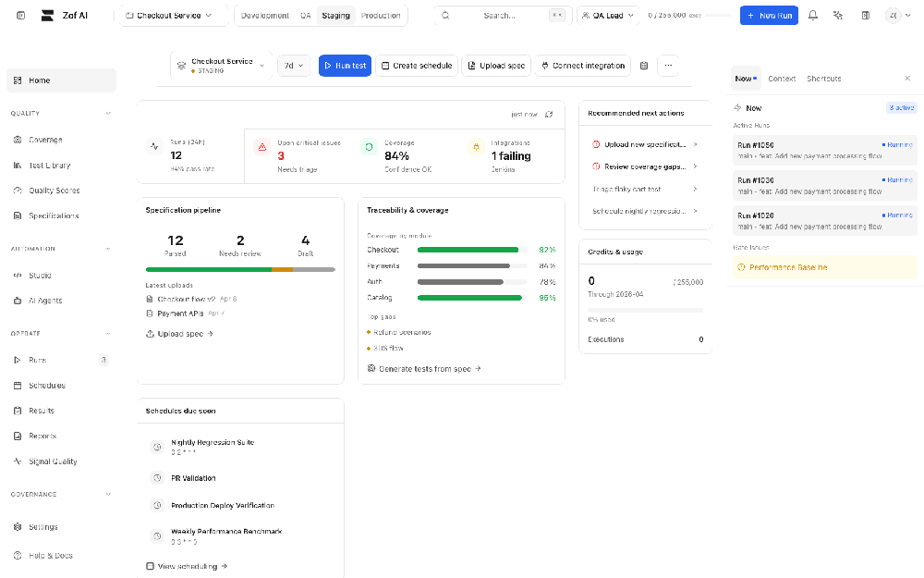Toggle the right panel layout icon
Screen dimensions: 924x578
[865, 16]
